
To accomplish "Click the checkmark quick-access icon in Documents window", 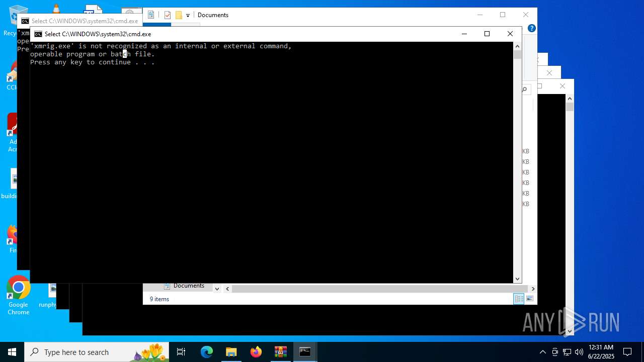I will (x=168, y=15).
